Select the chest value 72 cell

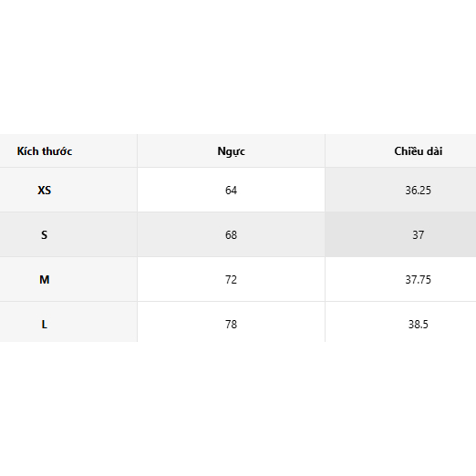tap(231, 280)
